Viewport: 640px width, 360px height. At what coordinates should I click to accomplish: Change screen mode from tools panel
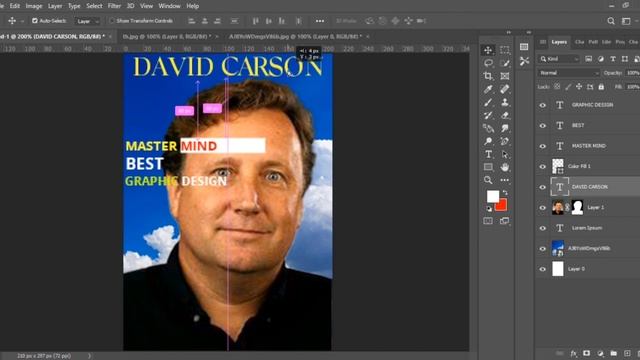pos(505,221)
